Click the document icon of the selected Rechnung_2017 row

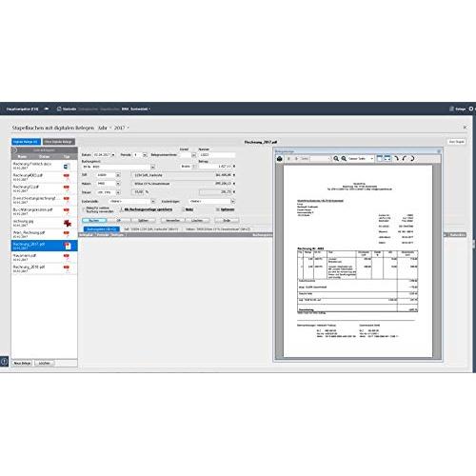click(x=68, y=246)
